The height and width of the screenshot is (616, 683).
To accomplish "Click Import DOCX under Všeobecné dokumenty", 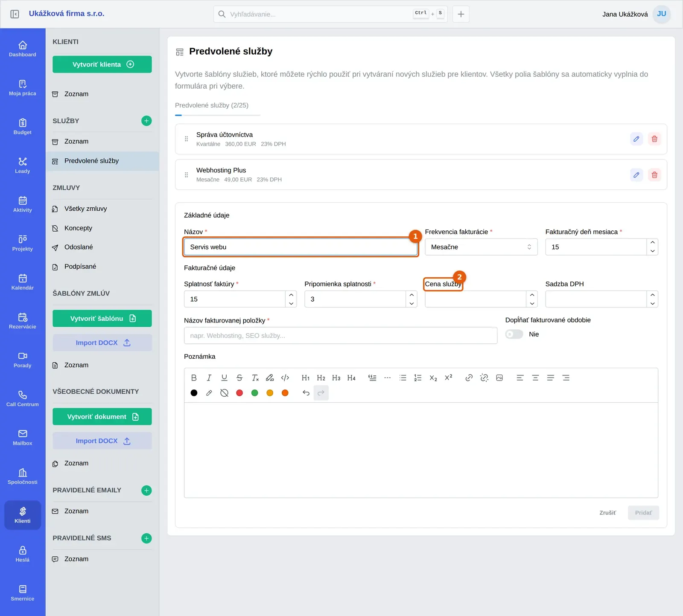I will [x=102, y=441].
